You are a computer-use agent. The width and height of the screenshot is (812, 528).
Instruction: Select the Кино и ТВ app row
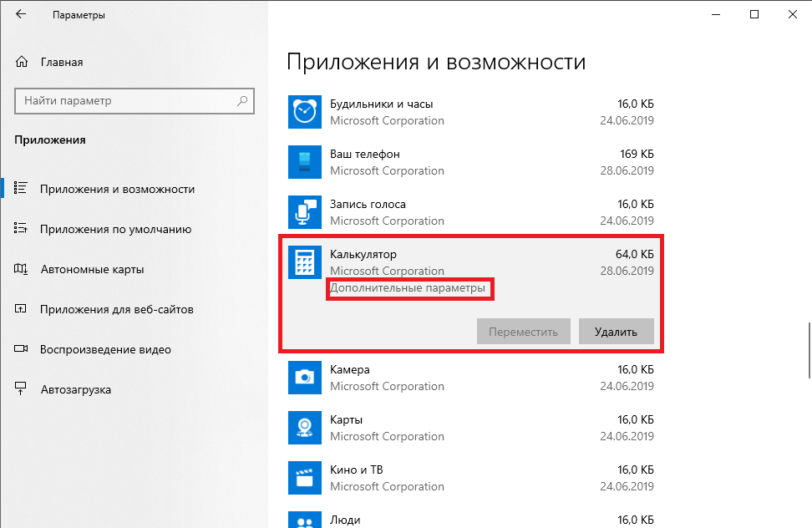[470, 478]
